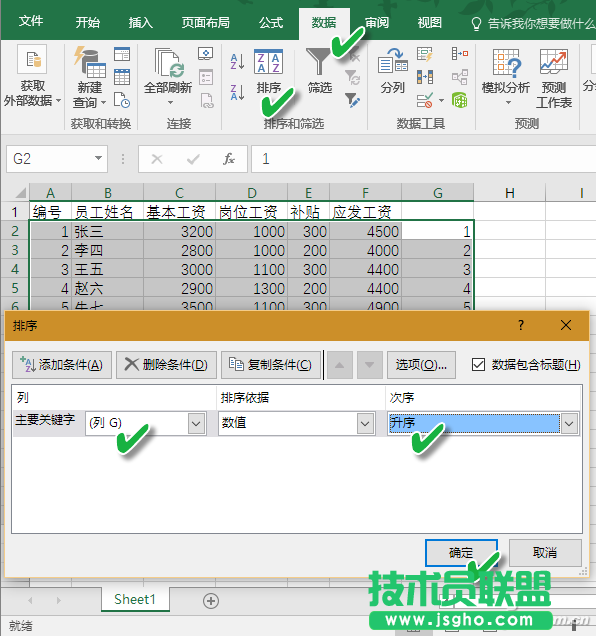Click the 添加条件 button
The width and height of the screenshot is (596, 636).
[x=62, y=365]
